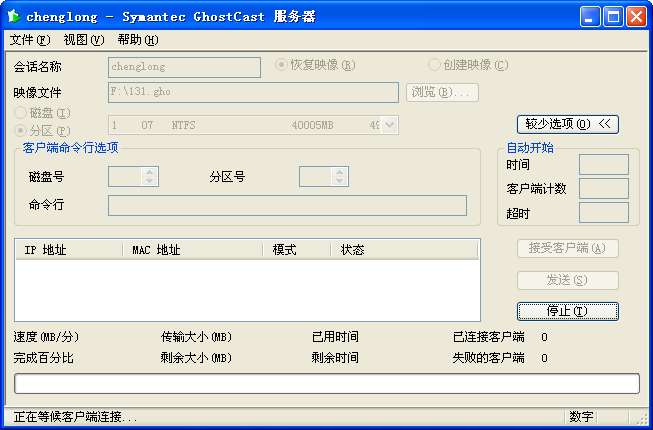Decrease the 磁盘号 spinner value
The height and width of the screenshot is (430, 653).
point(150,181)
